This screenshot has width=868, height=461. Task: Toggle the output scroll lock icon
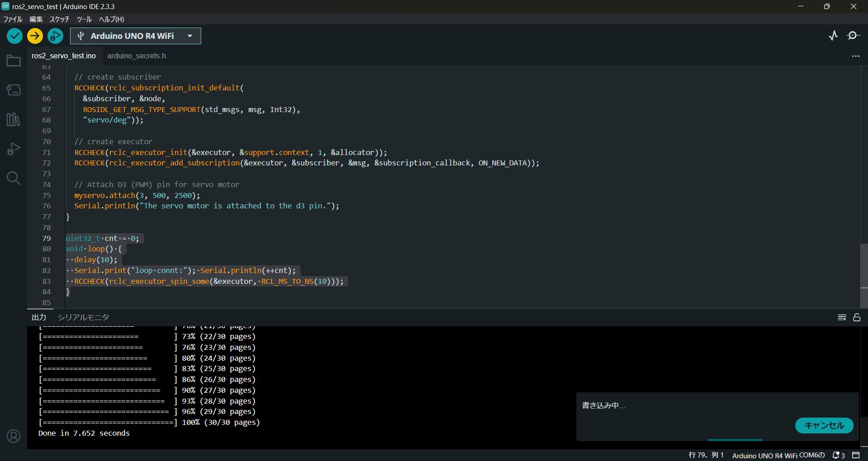click(857, 317)
